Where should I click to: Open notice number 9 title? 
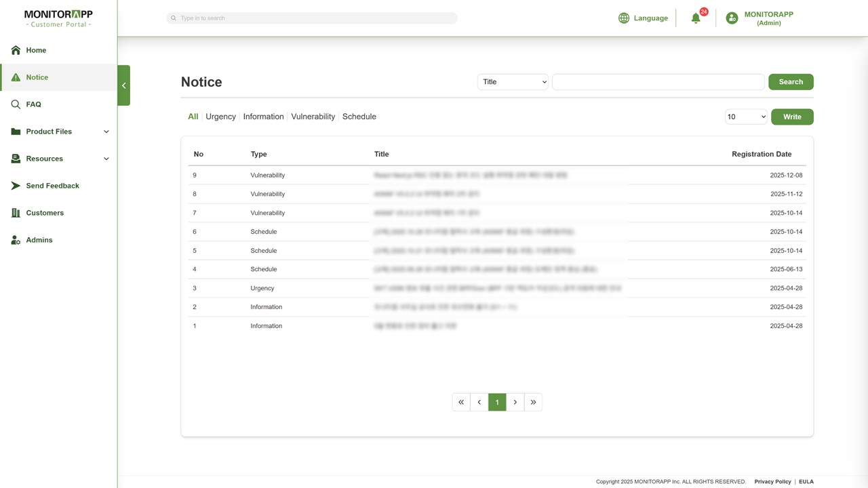coord(471,175)
